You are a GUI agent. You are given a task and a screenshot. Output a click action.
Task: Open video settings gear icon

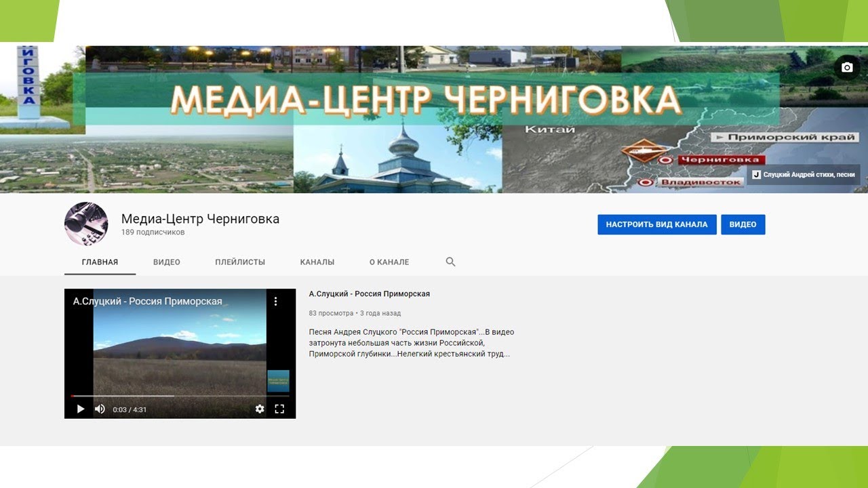[x=260, y=409]
